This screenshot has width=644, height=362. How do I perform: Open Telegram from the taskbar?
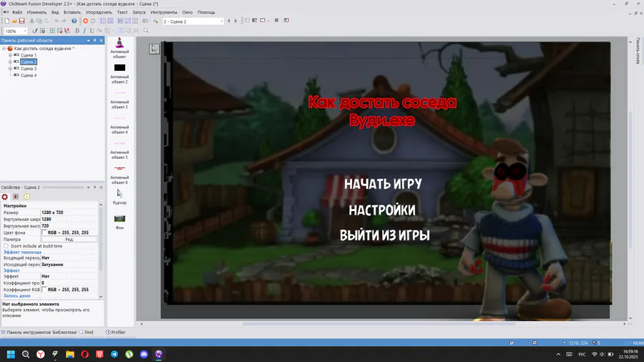click(x=114, y=354)
